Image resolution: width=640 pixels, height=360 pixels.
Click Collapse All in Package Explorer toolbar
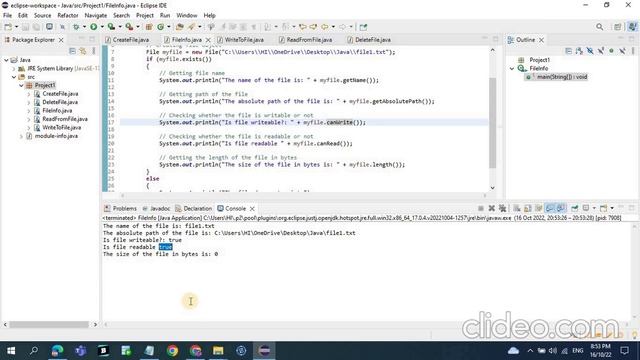point(72,51)
